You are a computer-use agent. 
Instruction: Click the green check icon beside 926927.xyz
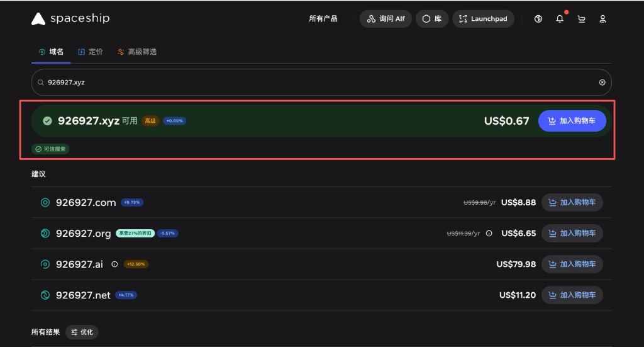pos(48,121)
